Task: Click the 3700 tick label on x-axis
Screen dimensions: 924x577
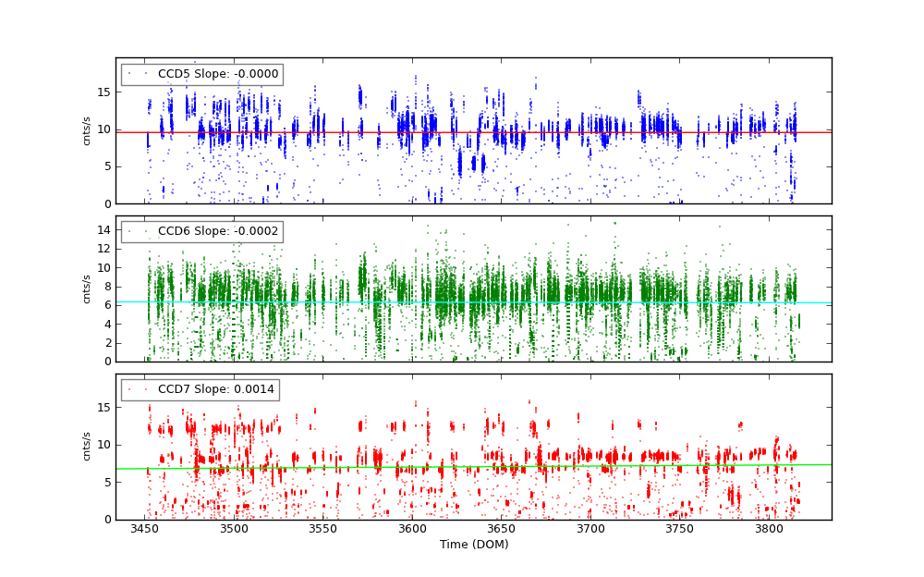Action: [590, 529]
